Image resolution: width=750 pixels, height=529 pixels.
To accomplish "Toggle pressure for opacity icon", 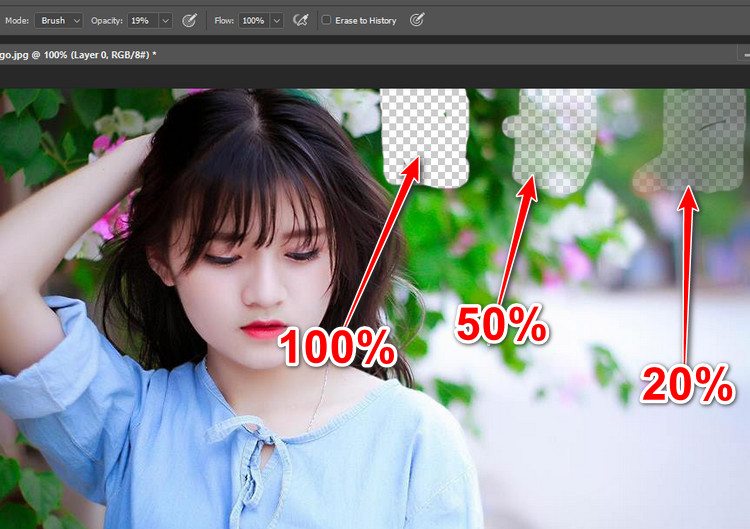I will click(x=189, y=21).
